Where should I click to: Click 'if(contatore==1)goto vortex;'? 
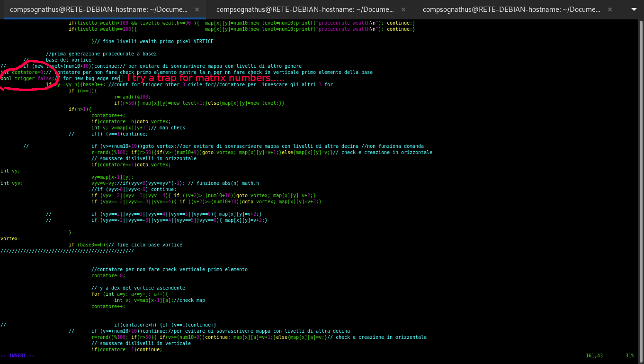click(131, 165)
